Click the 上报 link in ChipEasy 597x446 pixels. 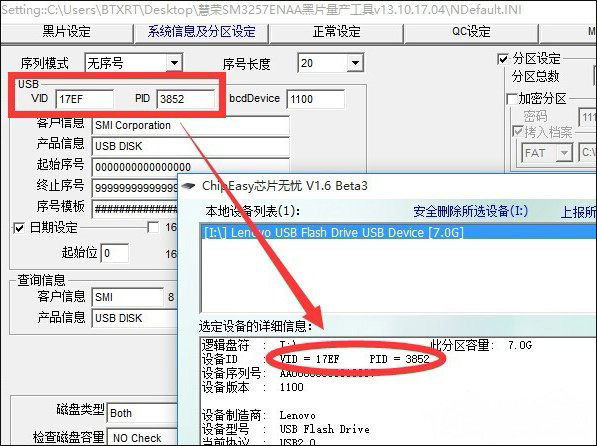pyautogui.click(x=579, y=213)
